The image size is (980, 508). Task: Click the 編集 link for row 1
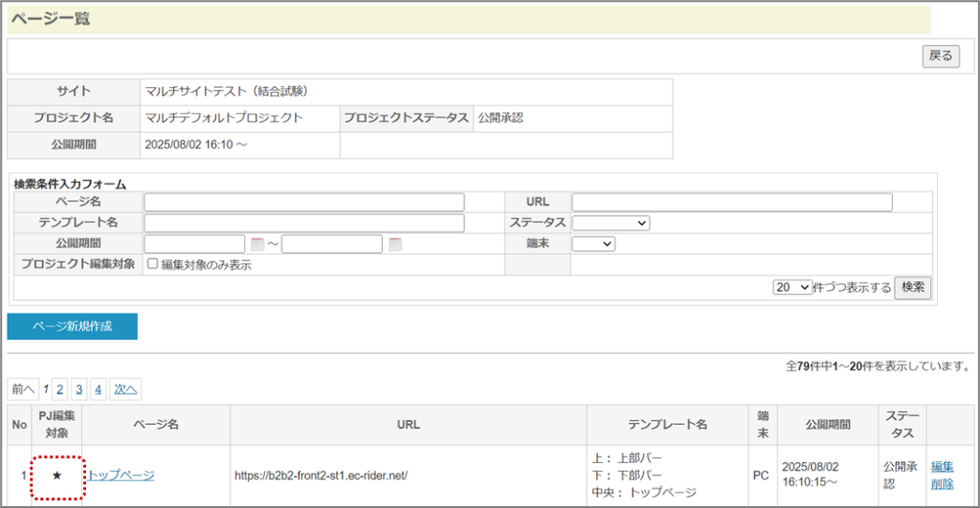tap(942, 467)
